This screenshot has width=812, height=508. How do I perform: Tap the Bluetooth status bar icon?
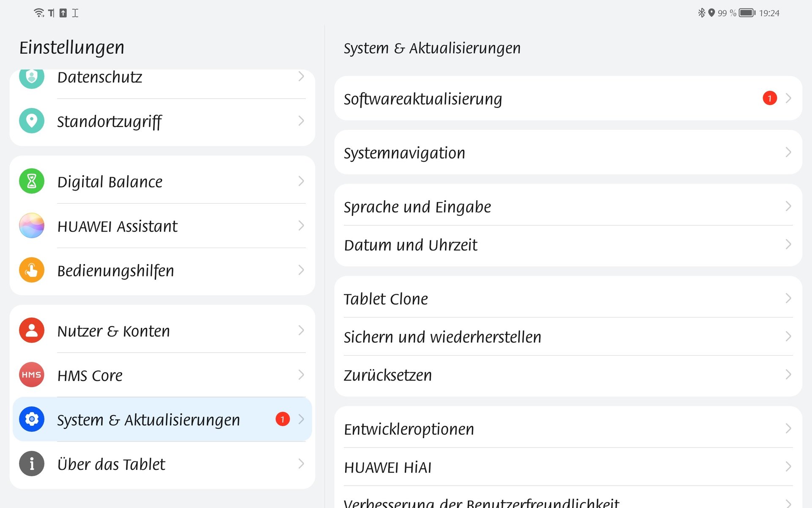701,13
